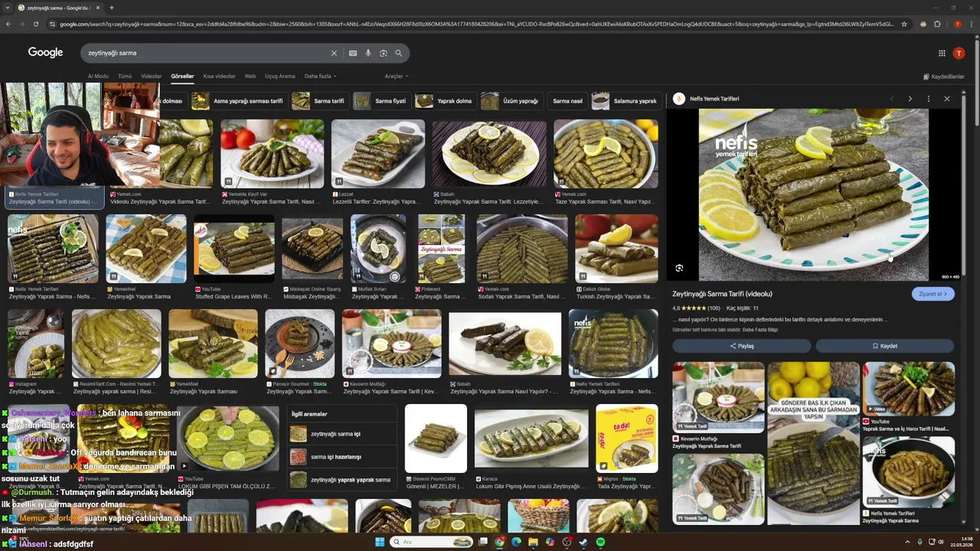Clear the search box with the X icon
This screenshot has width=980, height=551.
click(x=334, y=53)
